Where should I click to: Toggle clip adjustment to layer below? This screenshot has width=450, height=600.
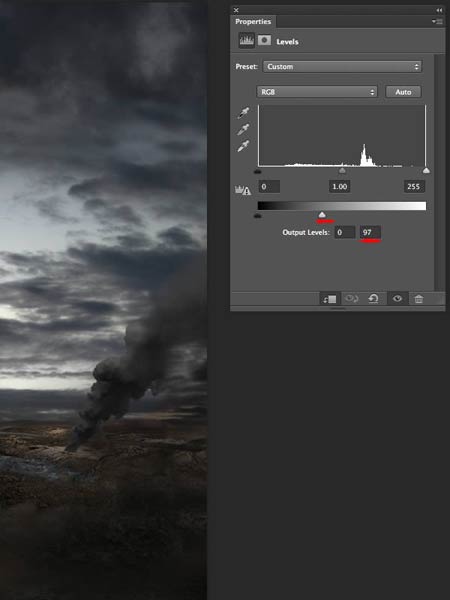(329, 299)
